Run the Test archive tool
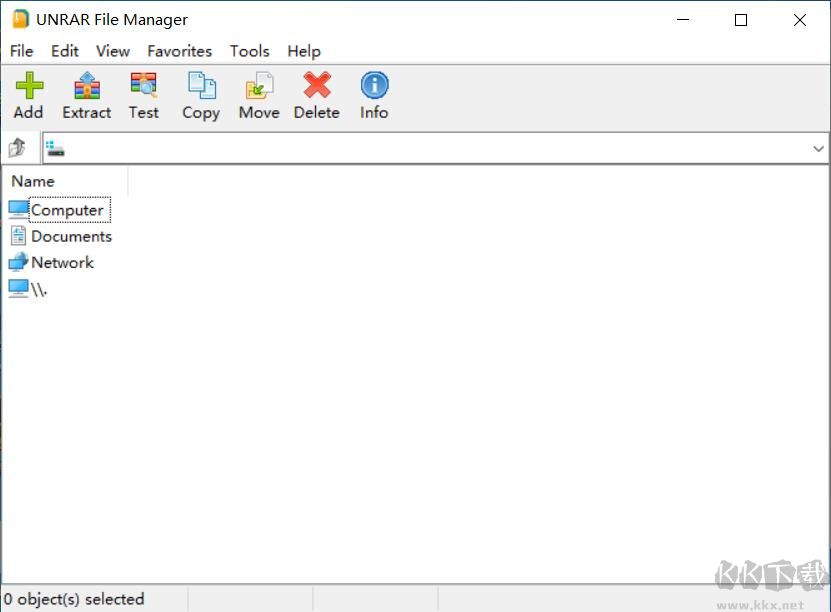 click(144, 85)
